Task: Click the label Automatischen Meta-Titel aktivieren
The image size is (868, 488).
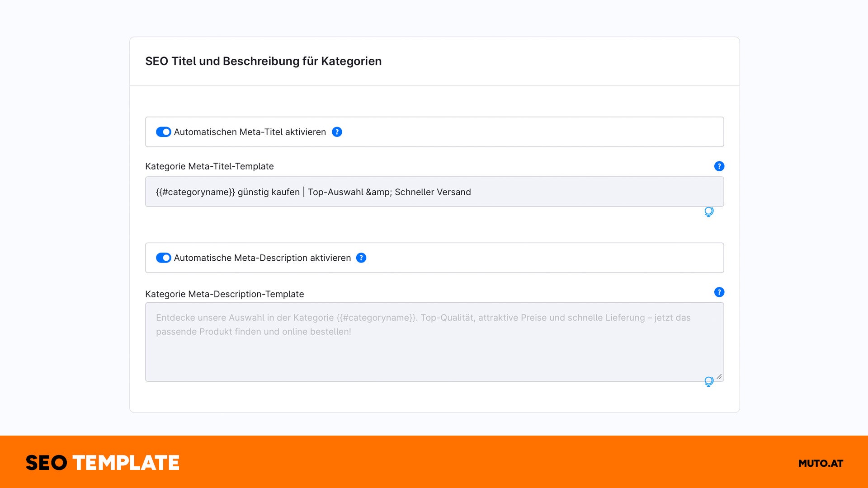Action: pos(250,132)
